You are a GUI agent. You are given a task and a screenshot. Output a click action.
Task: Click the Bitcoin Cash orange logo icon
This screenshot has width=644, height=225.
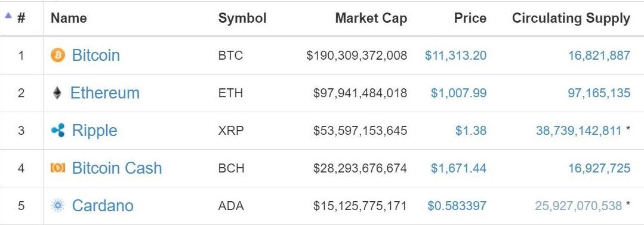coord(58,168)
